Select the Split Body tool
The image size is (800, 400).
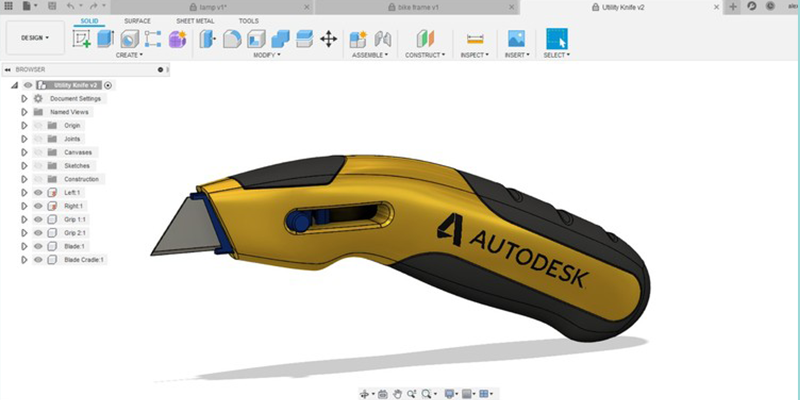[305, 39]
